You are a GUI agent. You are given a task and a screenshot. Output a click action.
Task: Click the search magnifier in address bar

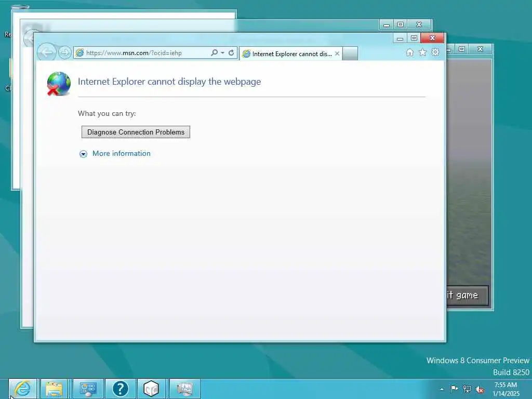tap(214, 52)
